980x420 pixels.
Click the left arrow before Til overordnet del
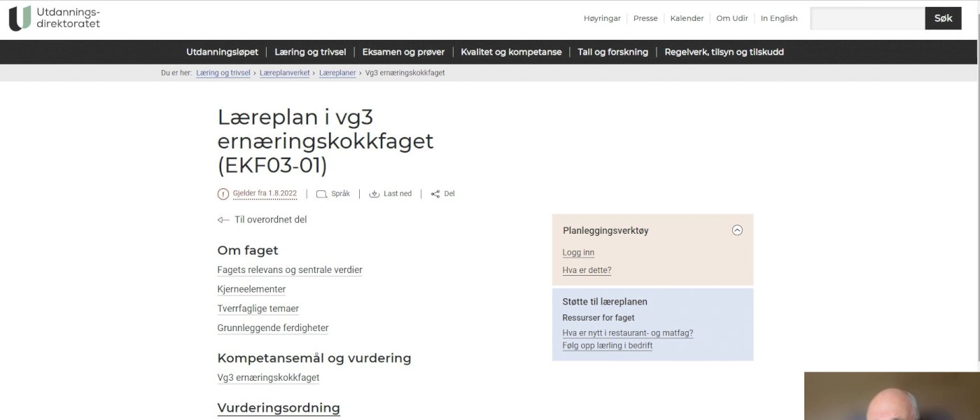(223, 220)
